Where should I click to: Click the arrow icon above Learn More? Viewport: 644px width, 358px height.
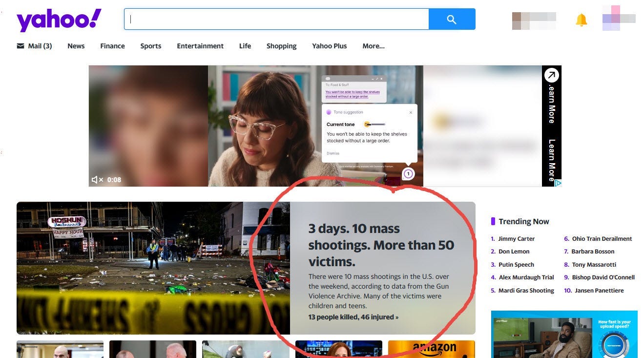coord(552,75)
